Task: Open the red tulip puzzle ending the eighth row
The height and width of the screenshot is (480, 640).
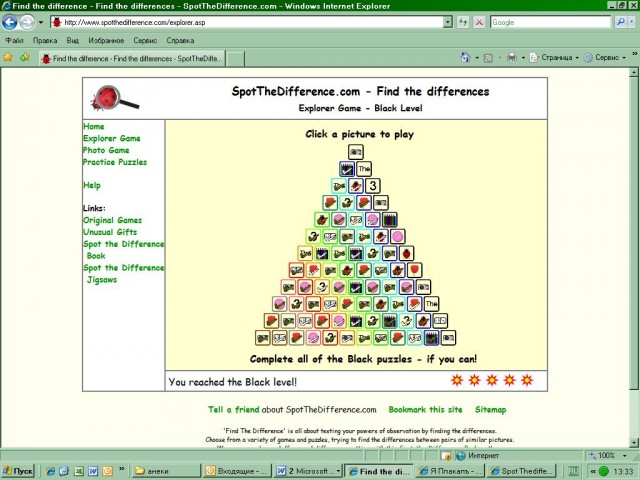Action: point(414,270)
